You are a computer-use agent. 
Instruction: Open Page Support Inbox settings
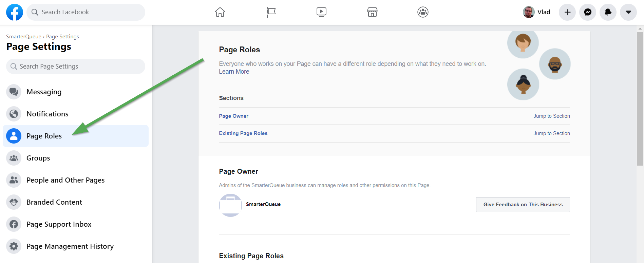[x=76, y=224]
